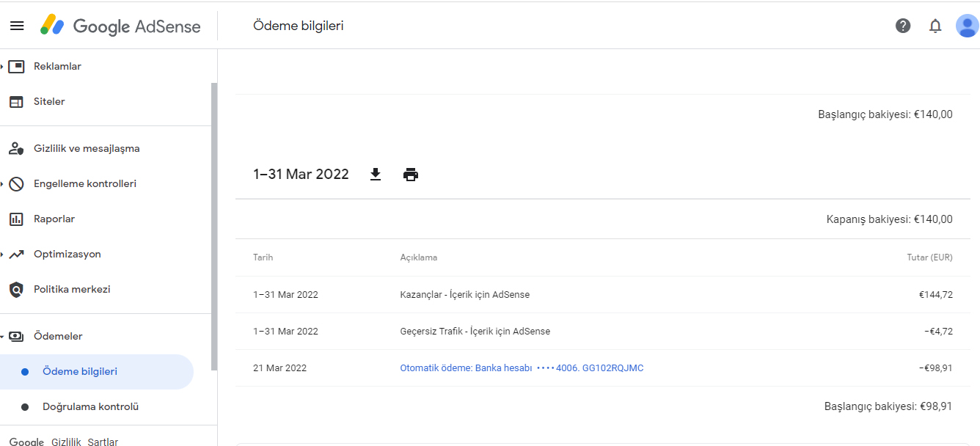The width and height of the screenshot is (980, 446).
Task: Click the sidebar vertical scrollbar
Action: pos(214,226)
